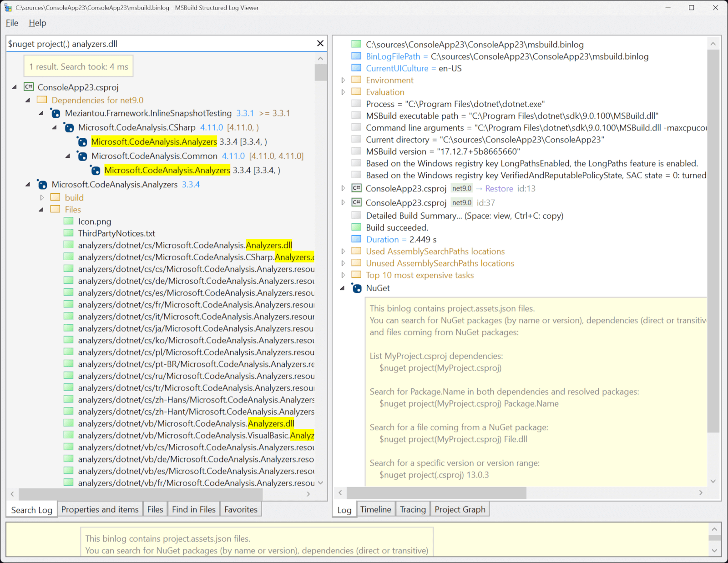The height and width of the screenshot is (563, 728).
Task: Click the folder icon for Dependencies for net9.0
Action: (41, 100)
